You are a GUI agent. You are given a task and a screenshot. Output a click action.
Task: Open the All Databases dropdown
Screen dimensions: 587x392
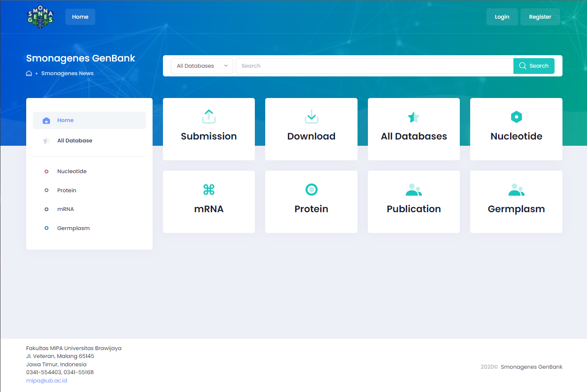(202, 66)
